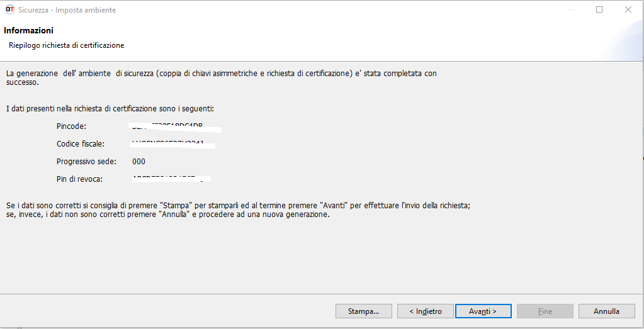Click the DT application icon in title bar
This screenshot has height=329, width=644.
(x=10, y=9)
